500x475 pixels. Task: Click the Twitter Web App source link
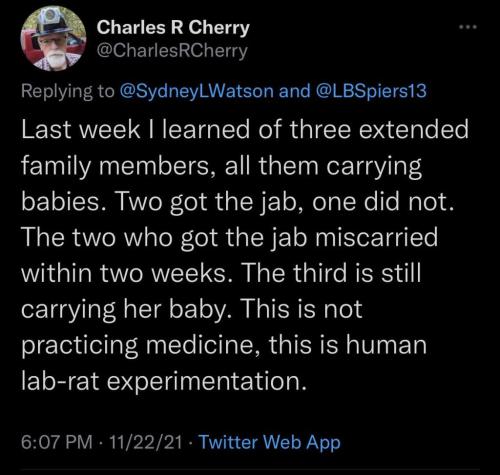[270, 442]
